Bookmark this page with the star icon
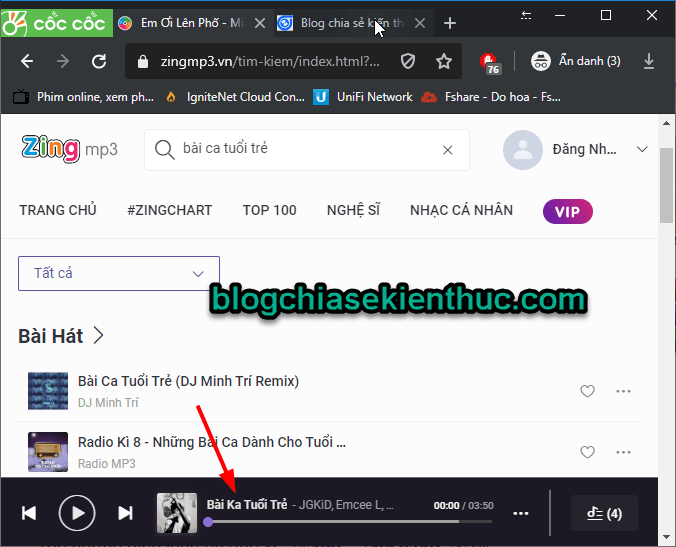The width and height of the screenshot is (676, 547). pyautogui.click(x=444, y=62)
